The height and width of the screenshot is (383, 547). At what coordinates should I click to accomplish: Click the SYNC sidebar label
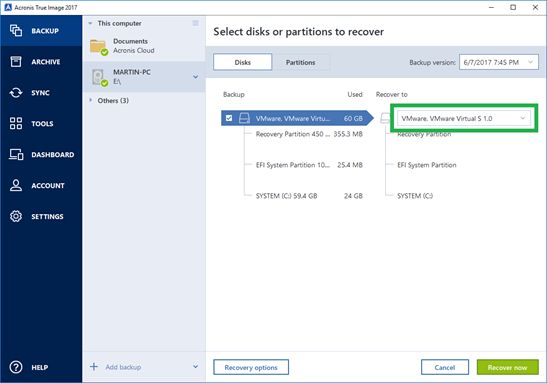point(40,93)
